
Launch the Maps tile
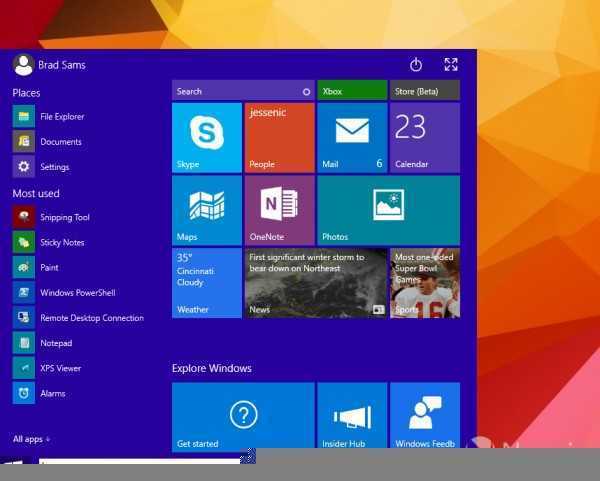207,210
